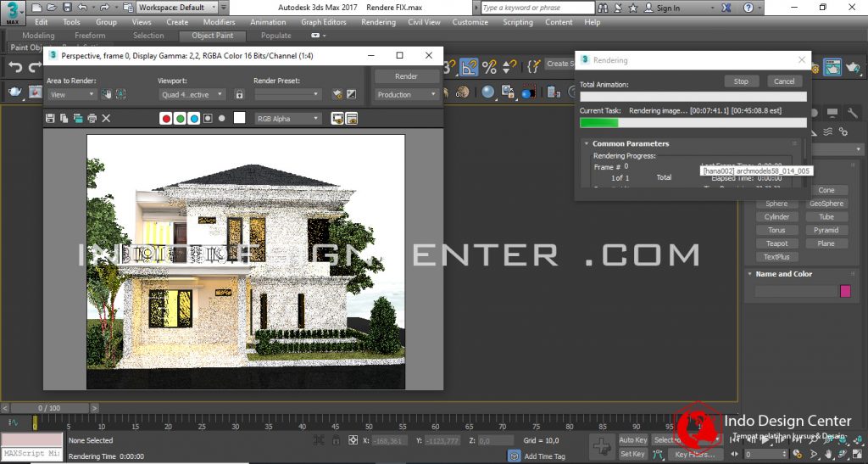Image resolution: width=868 pixels, height=464 pixels.
Task: Toggle the Monochrome display button
Action: click(x=221, y=119)
